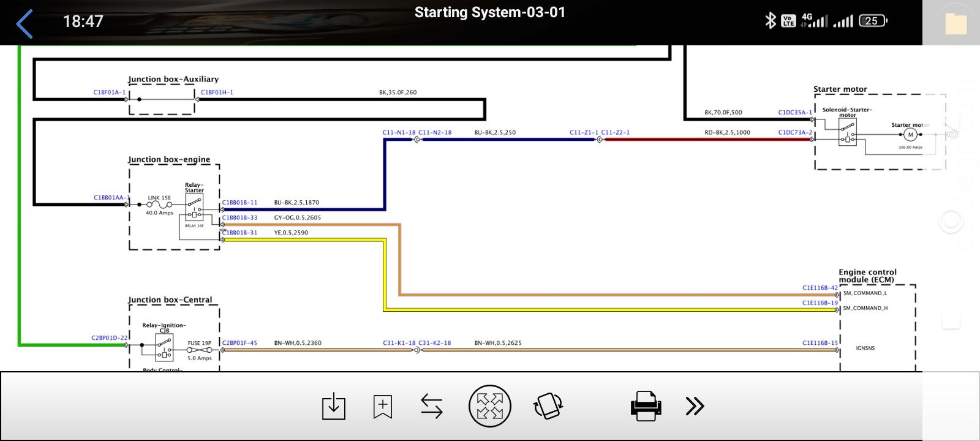
Task: Select connector C2BP01F-45
Action: pos(239,344)
